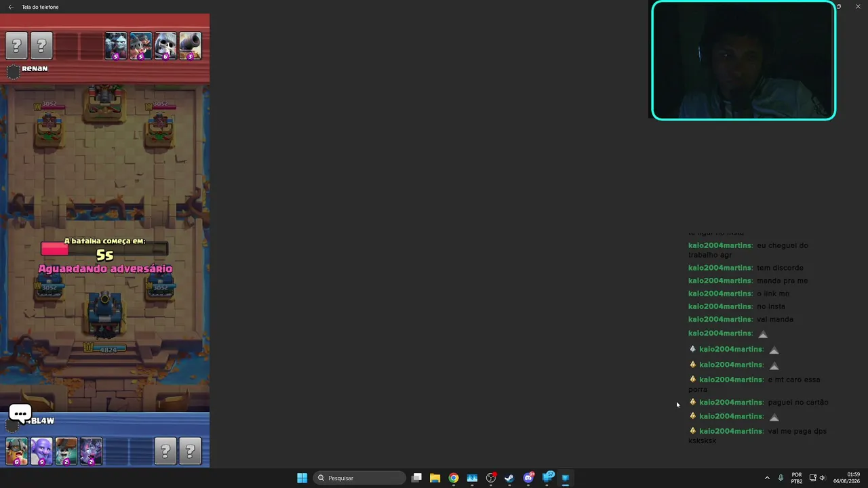This screenshot has height=488, width=868.
Task: Click opponent's first hidden question-mark card
Action: point(16,46)
